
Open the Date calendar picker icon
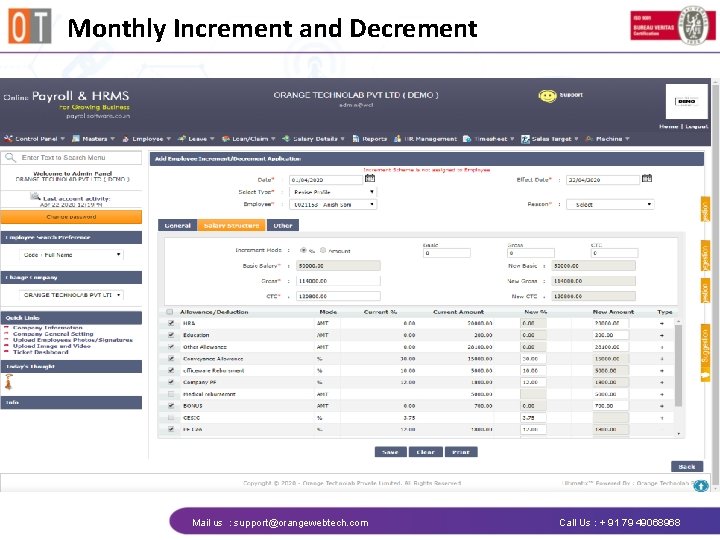click(x=370, y=178)
